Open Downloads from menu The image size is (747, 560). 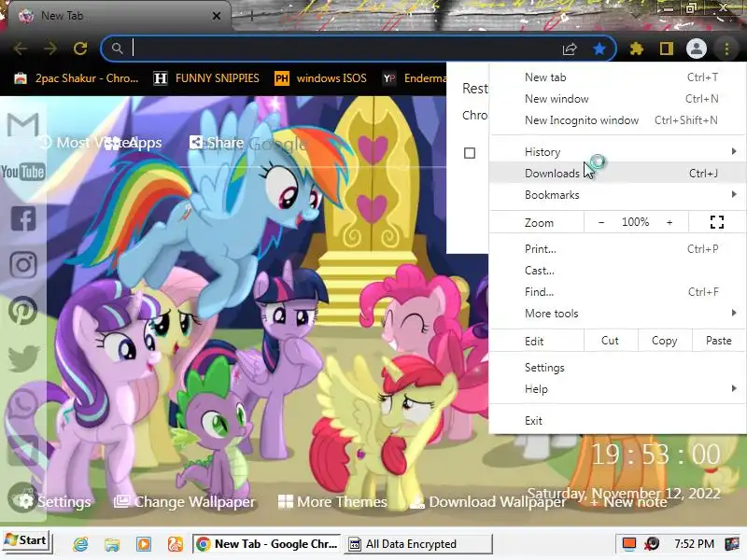[x=617, y=173]
